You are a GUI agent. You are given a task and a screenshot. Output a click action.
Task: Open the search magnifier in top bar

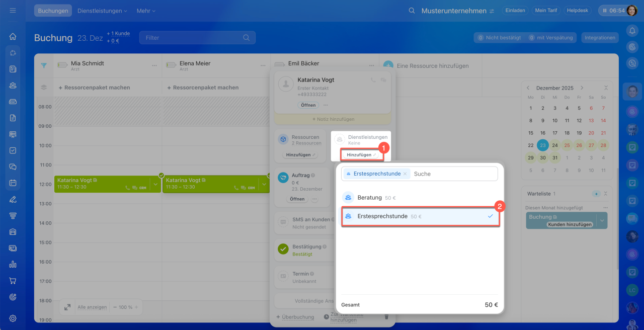pos(412,11)
